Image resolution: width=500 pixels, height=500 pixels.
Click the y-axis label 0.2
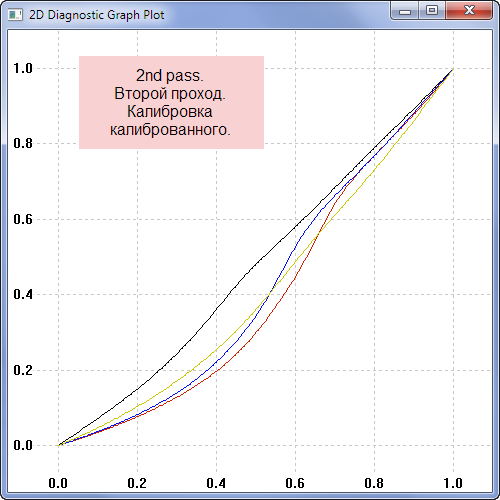(x=23, y=370)
